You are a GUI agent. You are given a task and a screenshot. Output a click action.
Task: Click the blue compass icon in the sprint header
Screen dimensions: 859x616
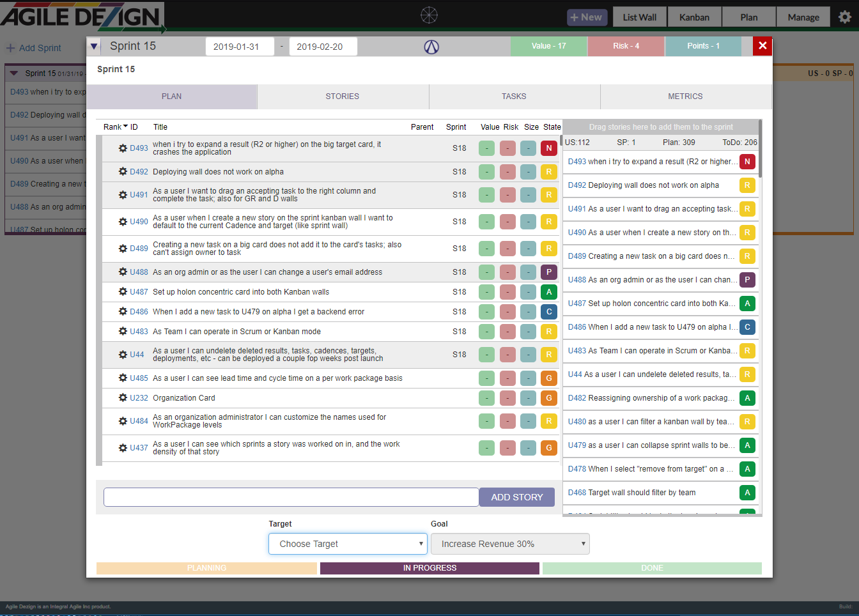tap(431, 47)
